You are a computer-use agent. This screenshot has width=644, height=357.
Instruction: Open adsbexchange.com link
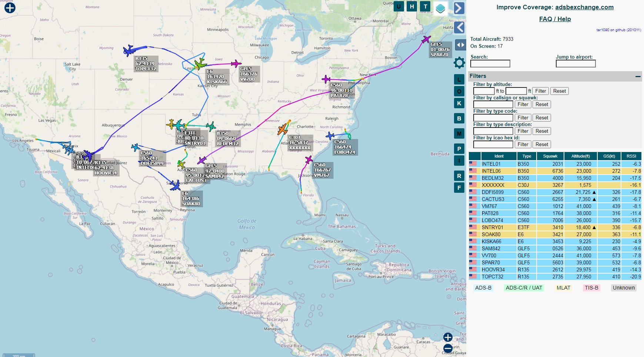(584, 7)
